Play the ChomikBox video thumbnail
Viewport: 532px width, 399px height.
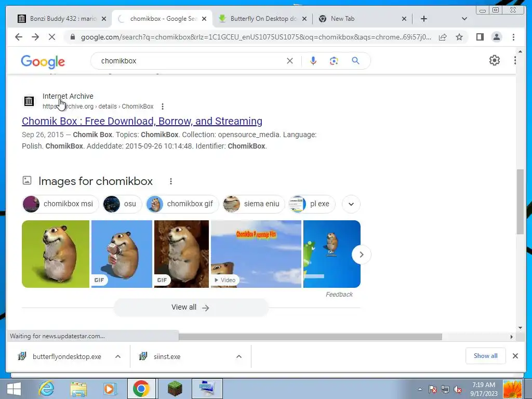point(256,254)
